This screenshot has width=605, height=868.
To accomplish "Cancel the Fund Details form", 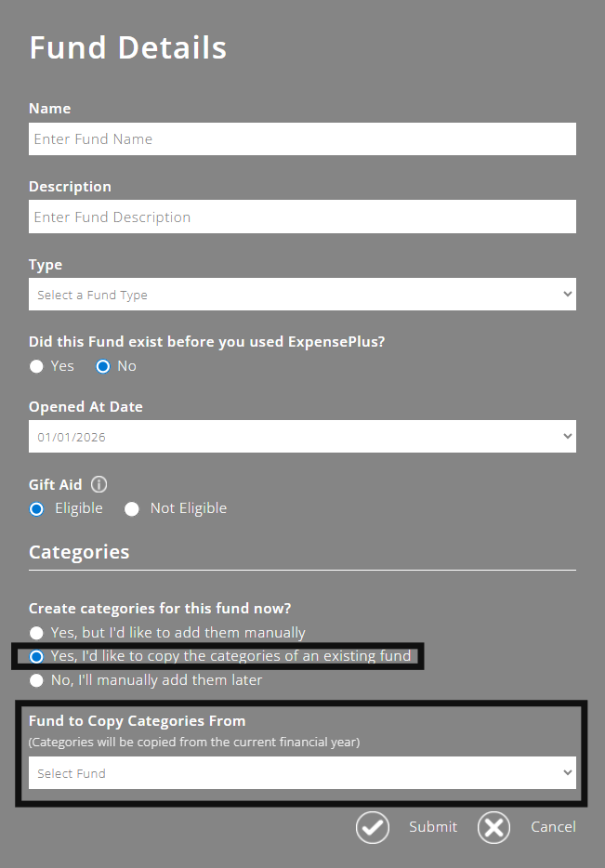I will tap(553, 827).
